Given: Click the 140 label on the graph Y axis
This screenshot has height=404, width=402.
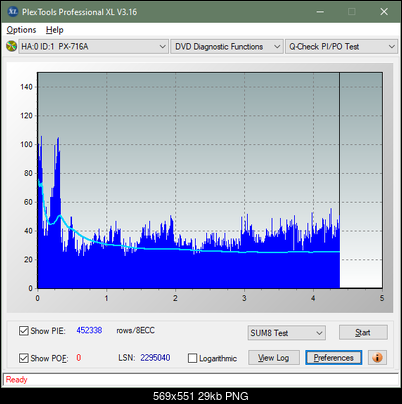Looking at the screenshot, I should point(26,87).
